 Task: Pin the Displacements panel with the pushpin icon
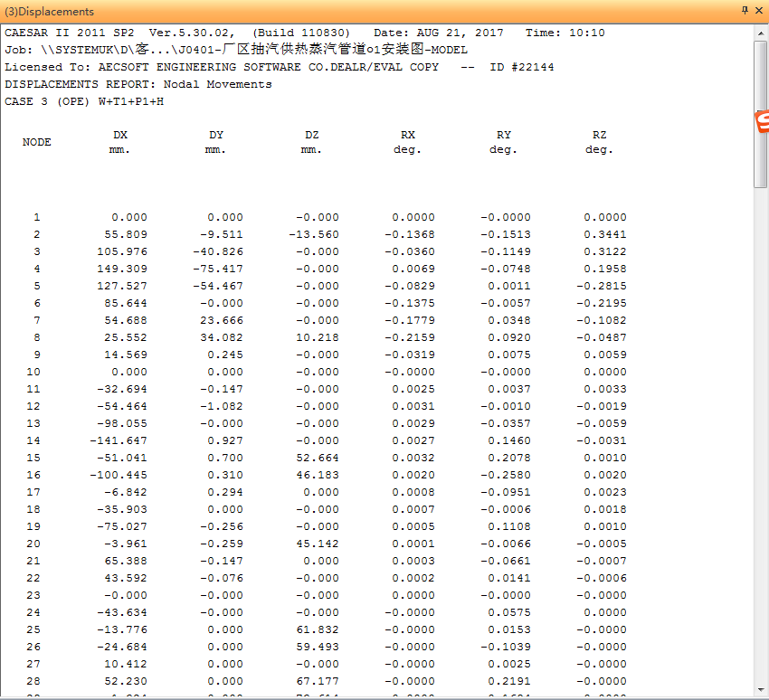point(745,11)
